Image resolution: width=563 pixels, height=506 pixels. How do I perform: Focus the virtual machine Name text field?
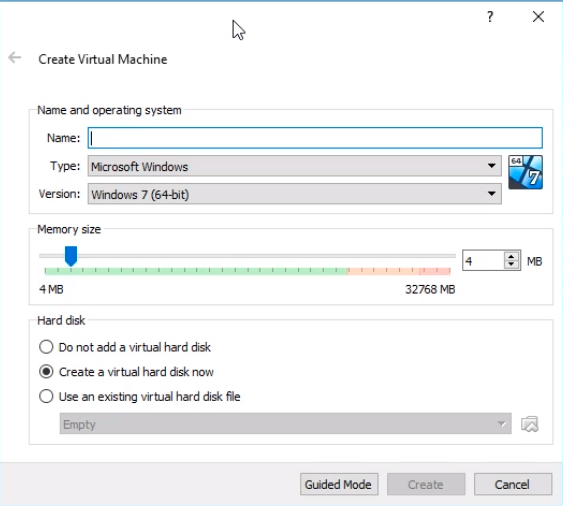[x=315, y=138]
